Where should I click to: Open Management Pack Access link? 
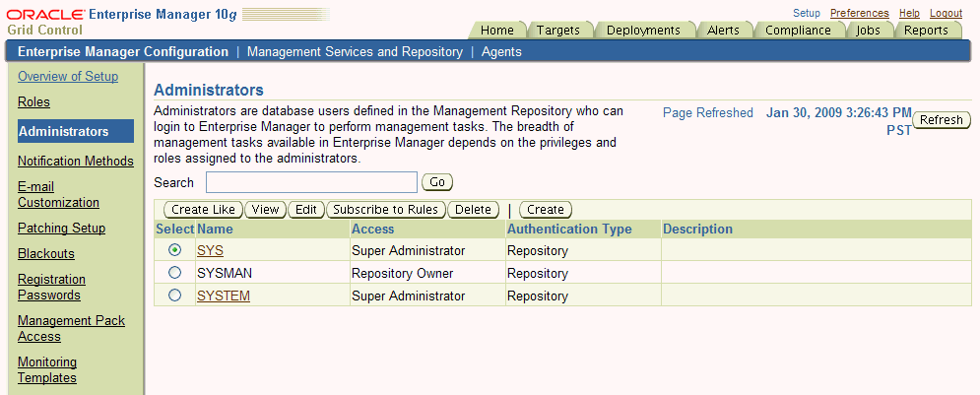click(x=71, y=328)
